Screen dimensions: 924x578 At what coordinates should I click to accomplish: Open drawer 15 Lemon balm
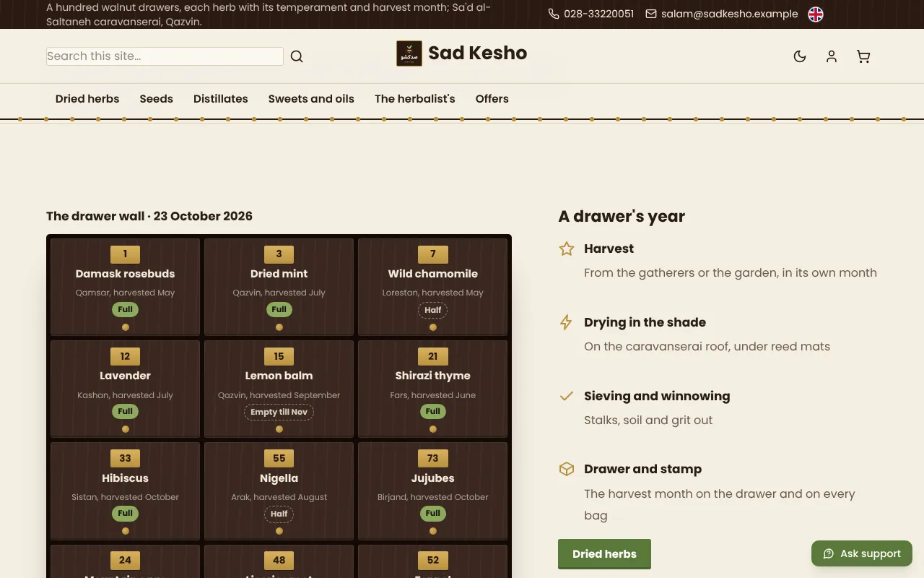pyautogui.click(x=279, y=389)
